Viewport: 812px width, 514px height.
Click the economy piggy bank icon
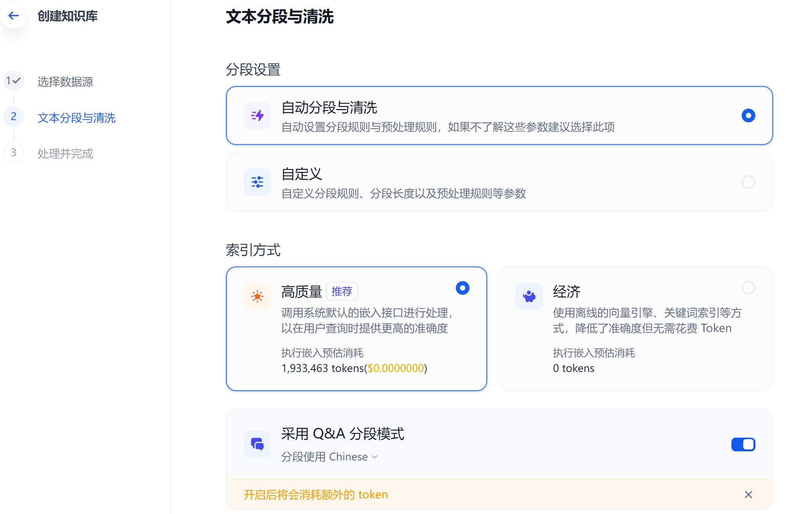point(529,296)
